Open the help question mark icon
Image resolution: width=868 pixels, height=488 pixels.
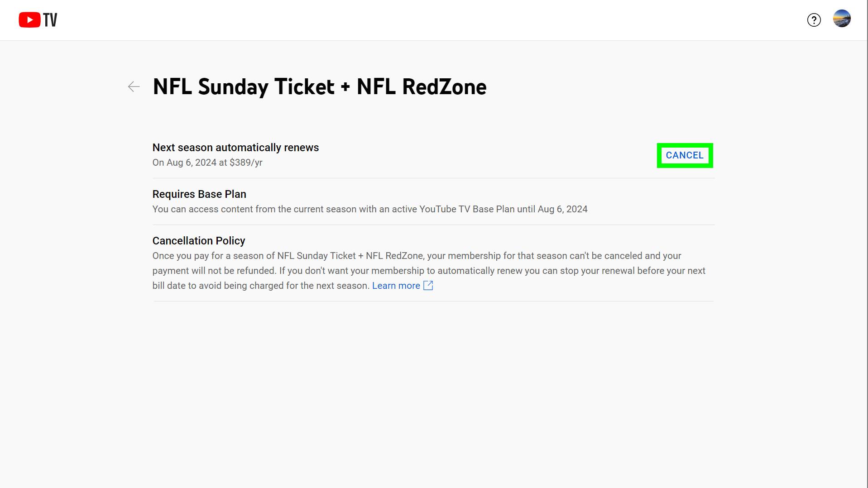tap(814, 20)
